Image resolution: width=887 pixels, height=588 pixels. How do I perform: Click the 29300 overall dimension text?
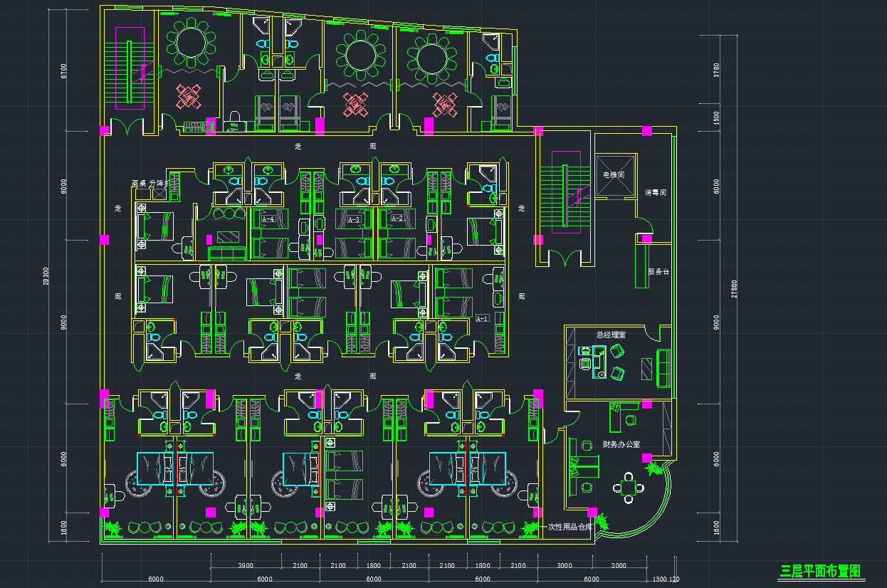pyautogui.click(x=47, y=276)
